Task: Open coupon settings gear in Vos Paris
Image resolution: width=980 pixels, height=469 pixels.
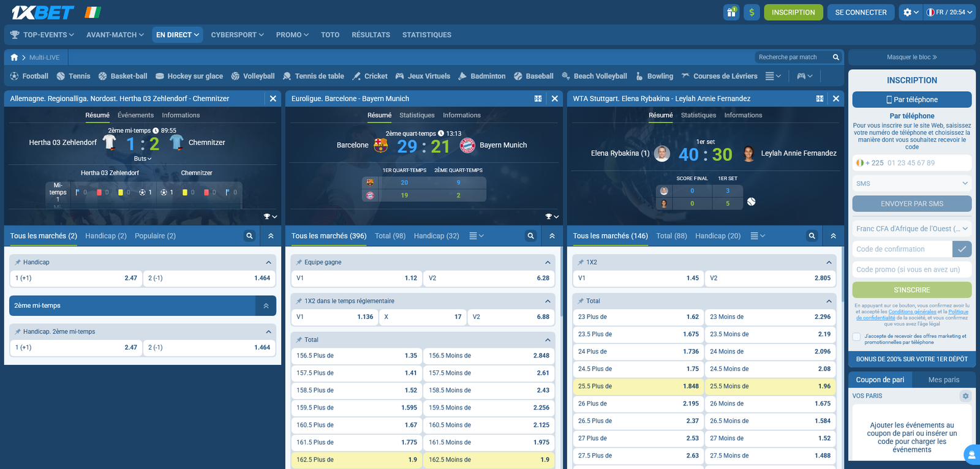Action: tap(965, 396)
